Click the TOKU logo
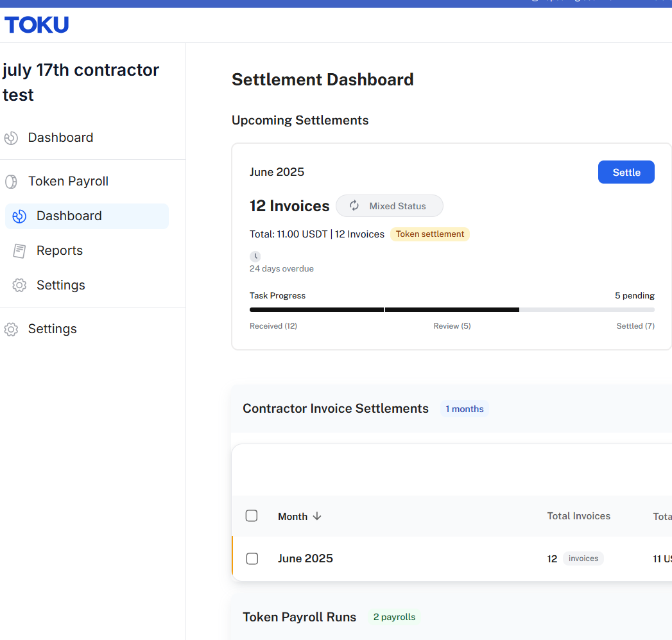Screen dimensions: 672x640 coord(37,24)
